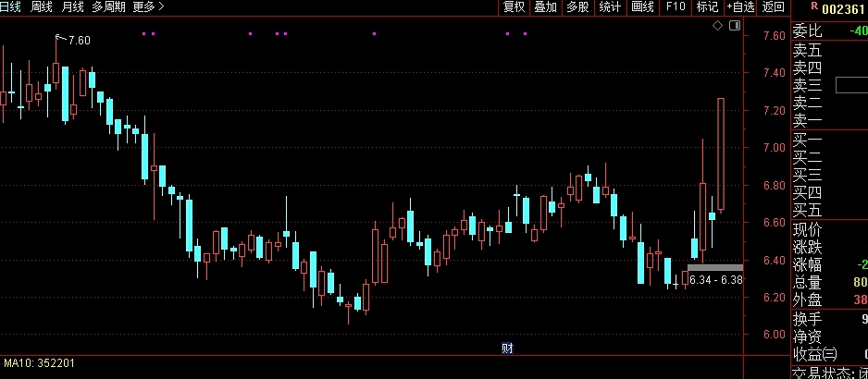Click the 交易状态 trading status row
868x379 pixels.
coord(830,373)
